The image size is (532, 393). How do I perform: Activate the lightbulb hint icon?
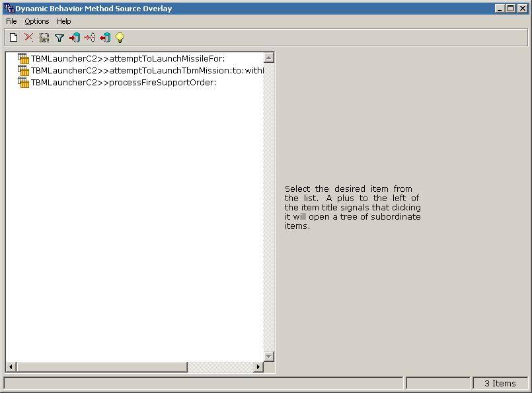coord(120,38)
